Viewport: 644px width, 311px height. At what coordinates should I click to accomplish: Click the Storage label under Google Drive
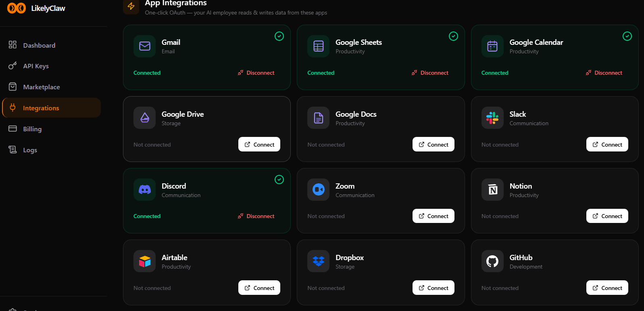tap(171, 123)
